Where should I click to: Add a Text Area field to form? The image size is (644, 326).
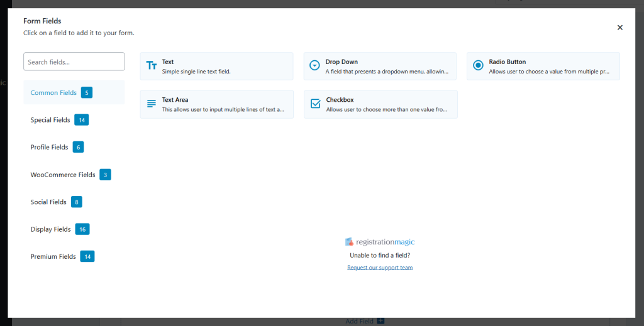(x=216, y=104)
